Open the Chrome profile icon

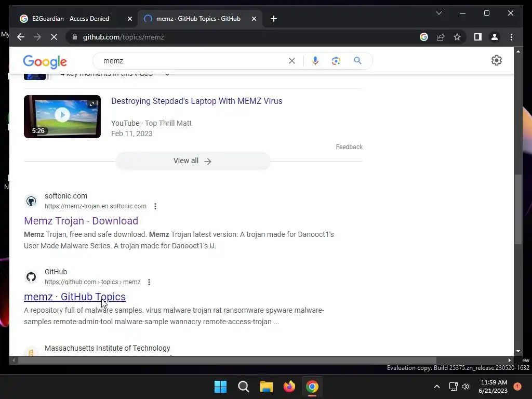tap(495, 37)
